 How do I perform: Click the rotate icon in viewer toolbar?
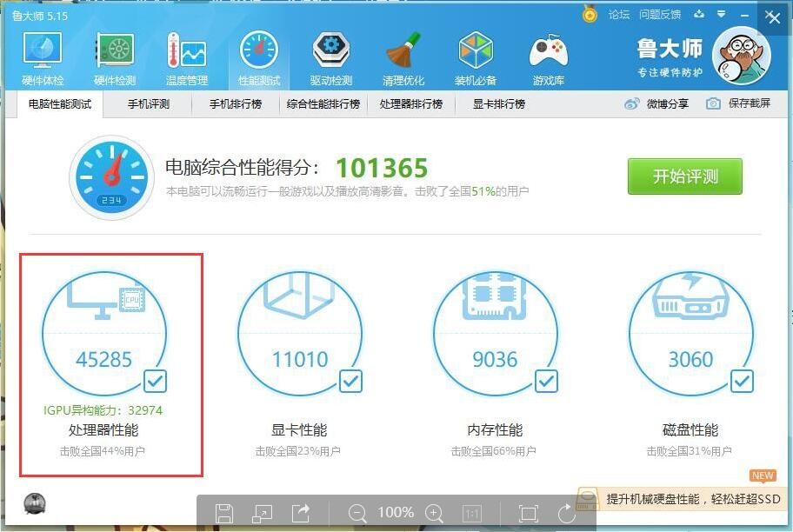[566, 513]
